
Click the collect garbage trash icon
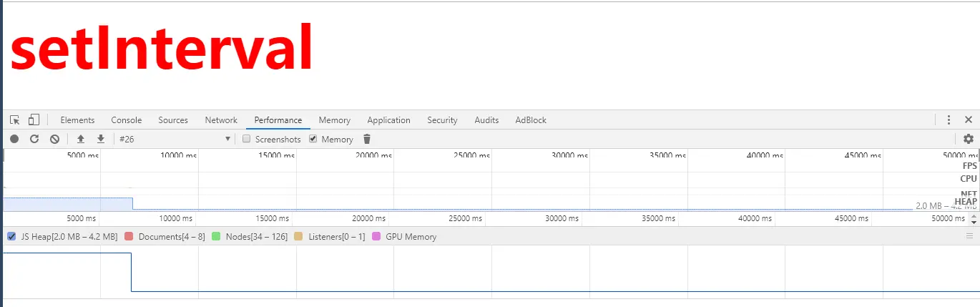(x=367, y=140)
